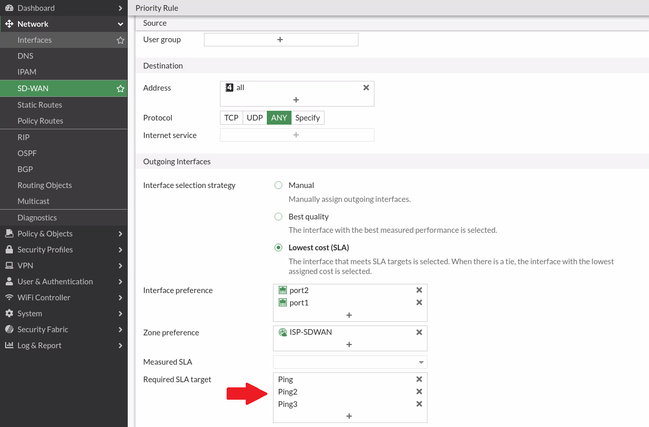Click the ISP-SDWAN zone icon
Image resolution: width=649 pixels, height=427 pixels.
click(x=283, y=332)
